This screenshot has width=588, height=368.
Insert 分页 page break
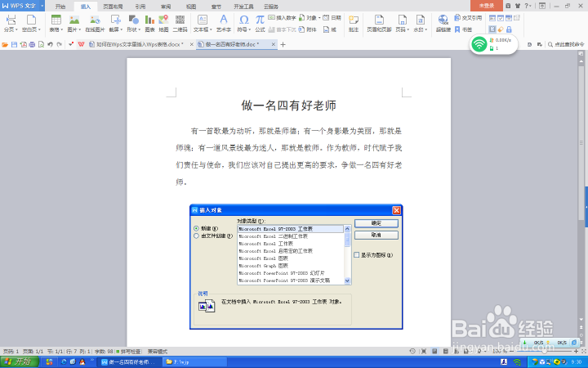[11, 23]
